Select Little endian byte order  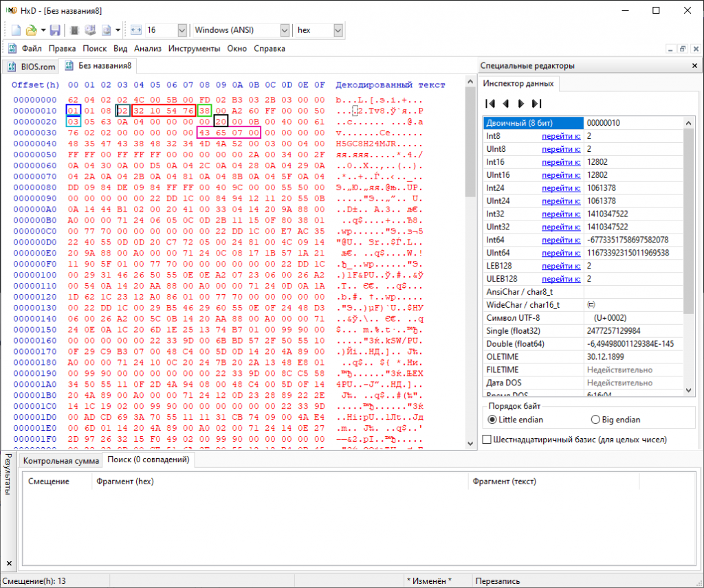(492, 419)
